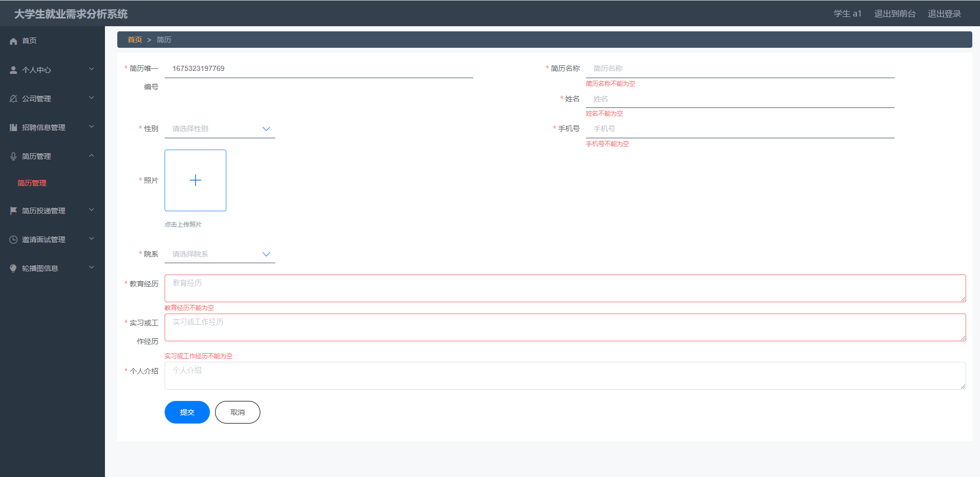Click the bulb icon beside 轮播图信息
980x477 pixels.
(x=13, y=268)
